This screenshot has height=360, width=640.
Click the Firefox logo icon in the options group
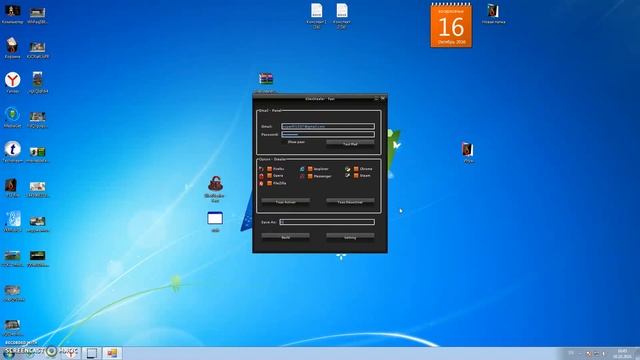[261, 169]
